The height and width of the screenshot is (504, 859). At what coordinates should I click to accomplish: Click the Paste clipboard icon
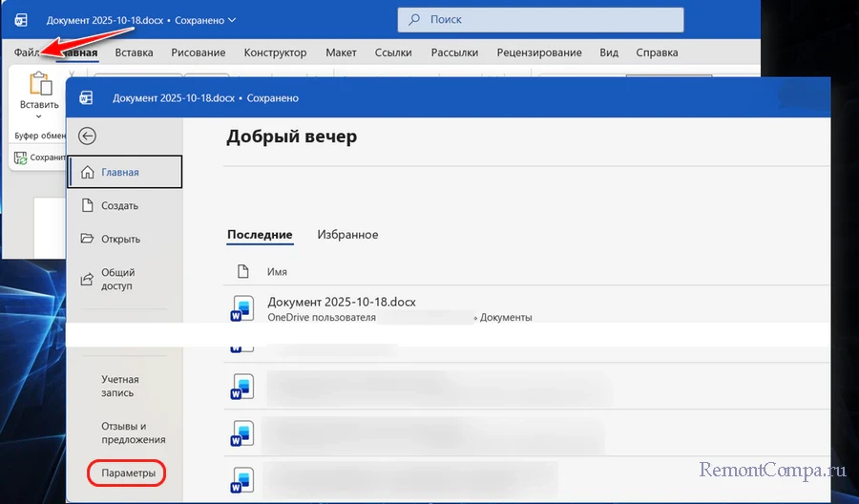[39, 84]
